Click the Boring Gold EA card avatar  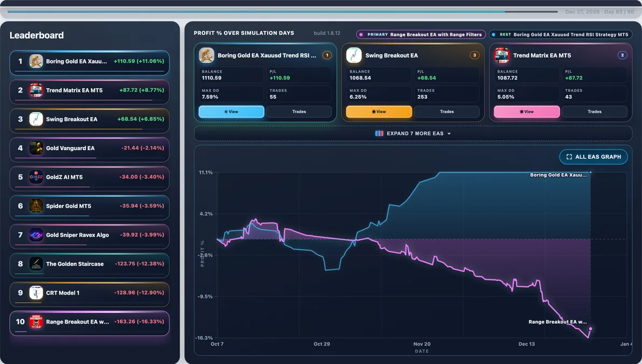(206, 55)
